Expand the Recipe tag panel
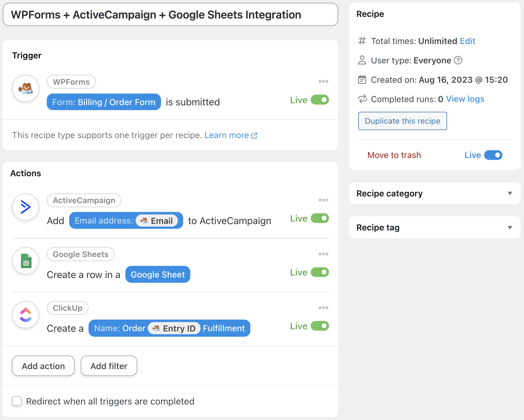The width and height of the screenshot is (524, 420). [x=435, y=227]
